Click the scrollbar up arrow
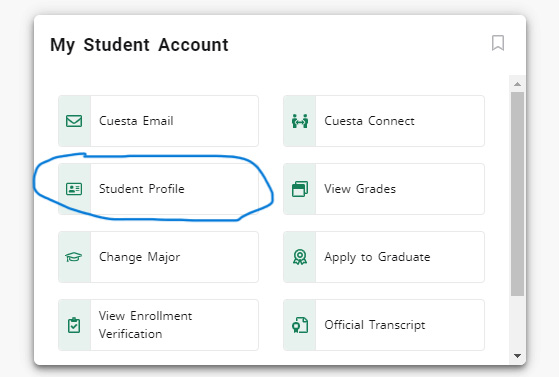 click(517, 84)
